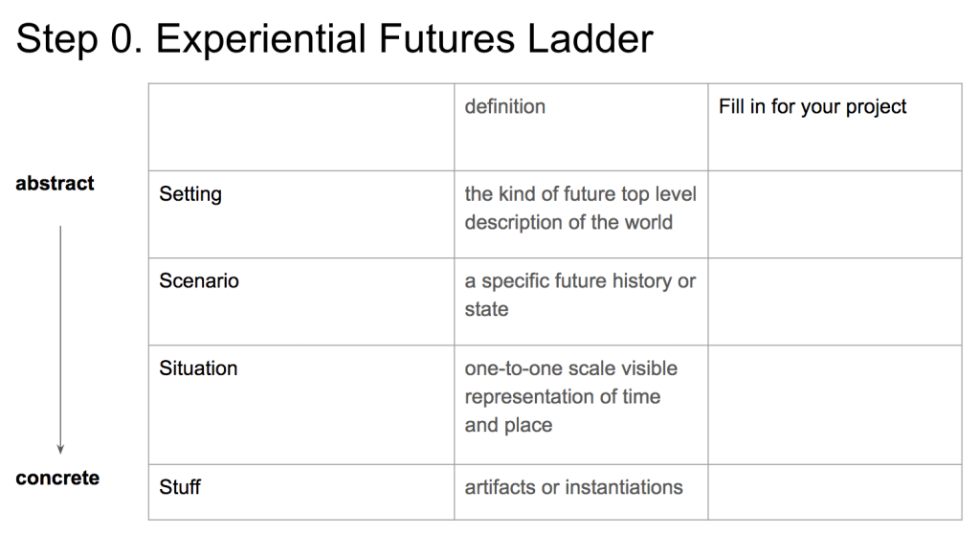
Task: Click the 'concrete' label
Action: (x=57, y=478)
